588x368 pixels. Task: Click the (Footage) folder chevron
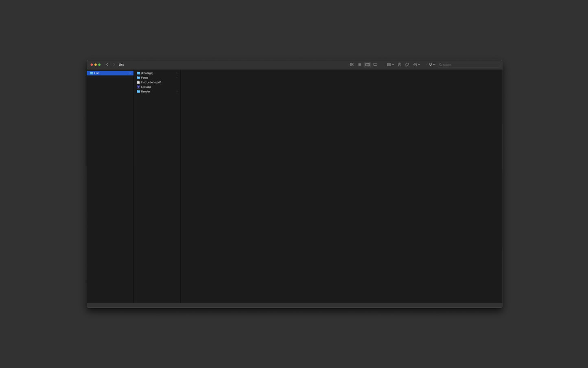[x=177, y=73]
